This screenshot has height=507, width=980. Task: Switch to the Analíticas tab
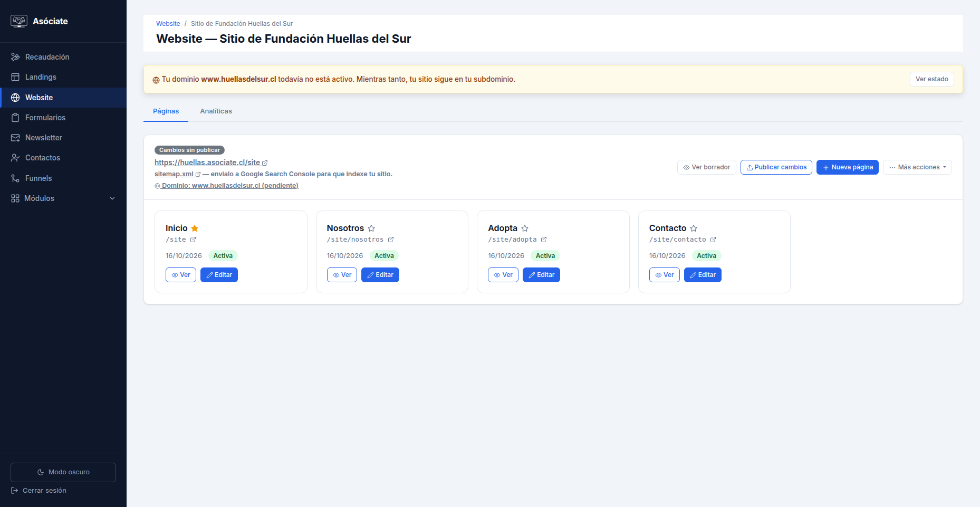pos(216,111)
